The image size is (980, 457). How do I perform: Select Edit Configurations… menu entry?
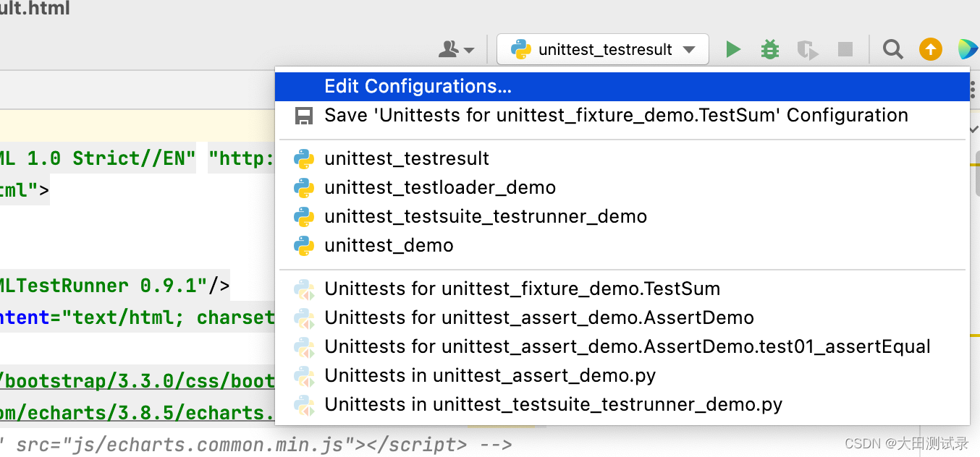pyautogui.click(x=418, y=87)
